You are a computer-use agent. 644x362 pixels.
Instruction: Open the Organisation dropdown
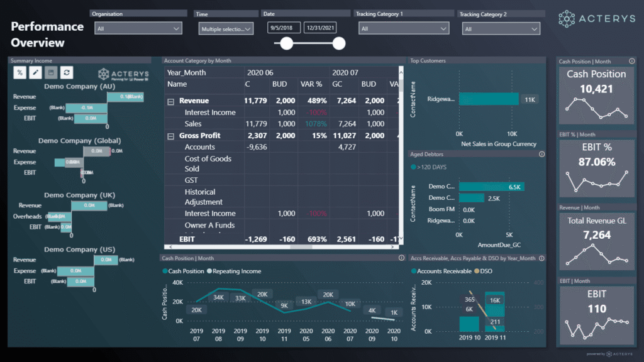[138, 28]
